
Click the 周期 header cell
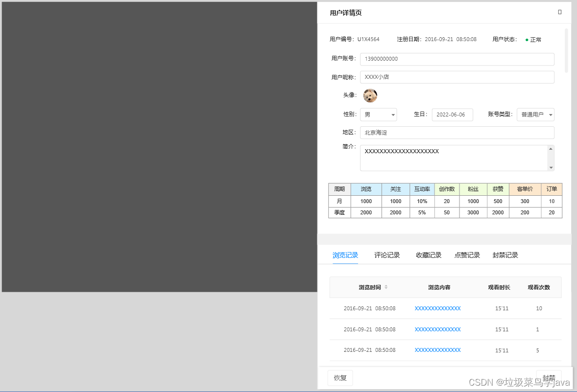339,189
